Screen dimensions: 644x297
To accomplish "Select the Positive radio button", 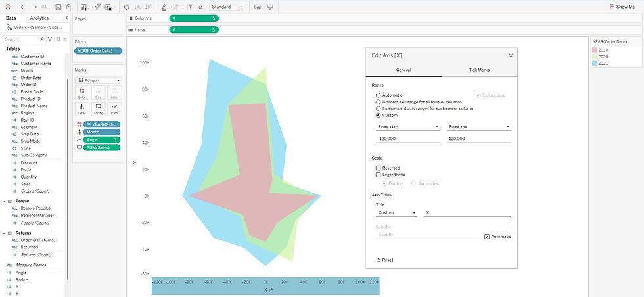I will tap(384, 183).
